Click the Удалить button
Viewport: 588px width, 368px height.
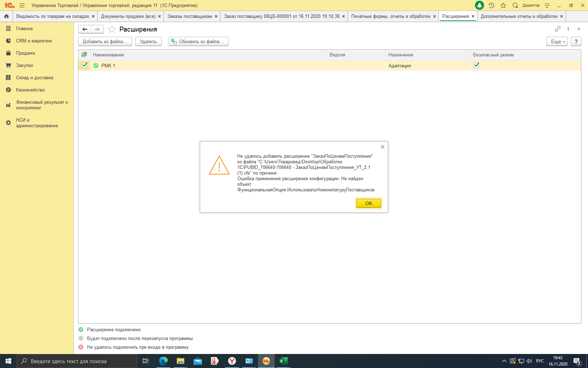pyautogui.click(x=148, y=41)
